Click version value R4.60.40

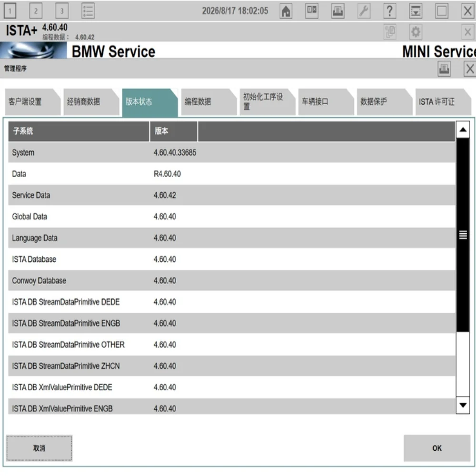click(167, 174)
